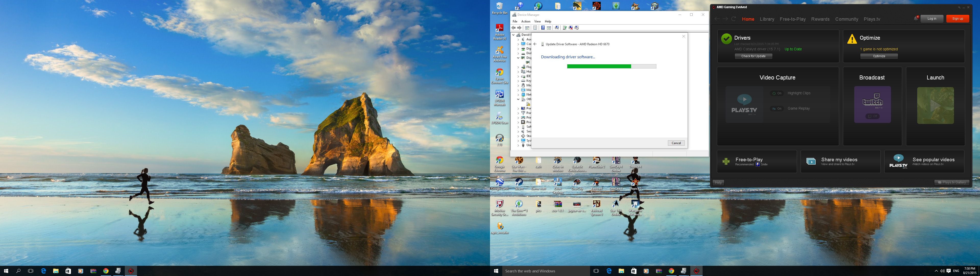The height and width of the screenshot is (276, 980).
Task: Collapse the 'Disp' display adapters node
Action: point(518,57)
